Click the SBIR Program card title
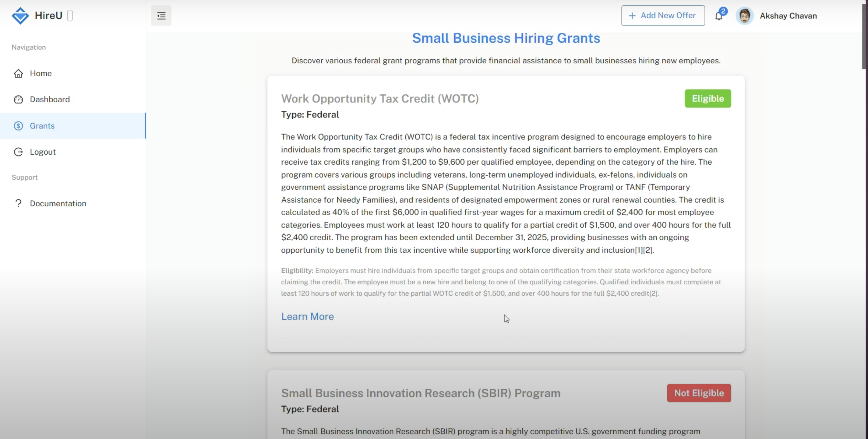Screen dimensions: 868x439 point(421,393)
